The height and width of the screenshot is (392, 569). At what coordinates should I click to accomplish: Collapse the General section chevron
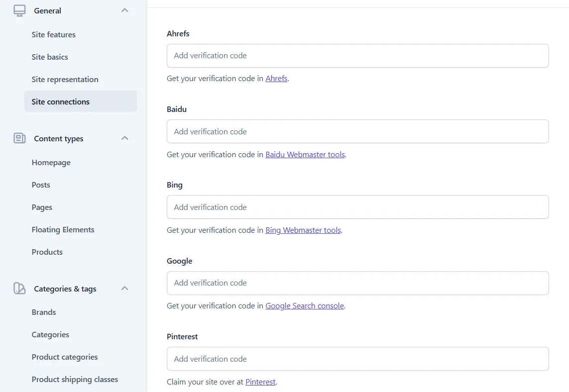pos(124,9)
